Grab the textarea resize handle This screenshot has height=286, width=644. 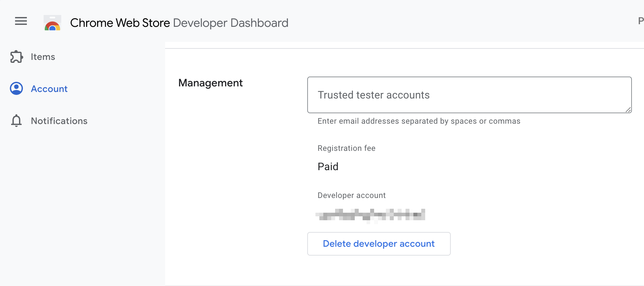pyautogui.click(x=628, y=110)
